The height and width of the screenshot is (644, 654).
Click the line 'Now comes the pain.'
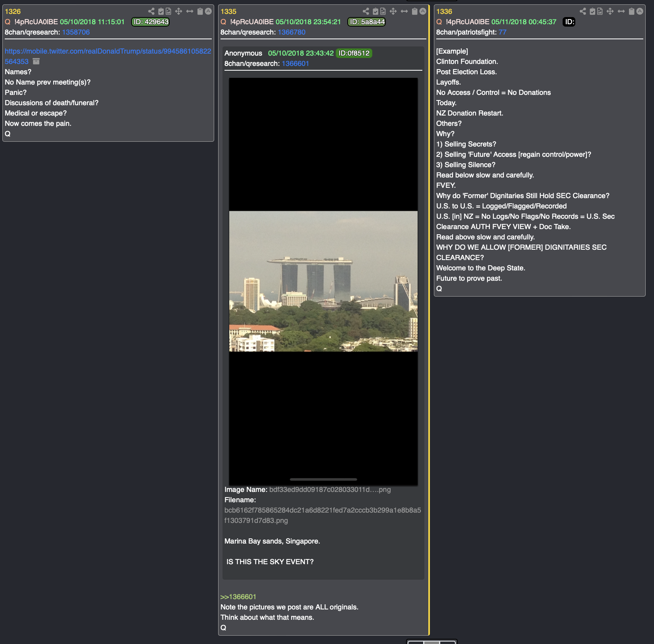[x=38, y=123]
